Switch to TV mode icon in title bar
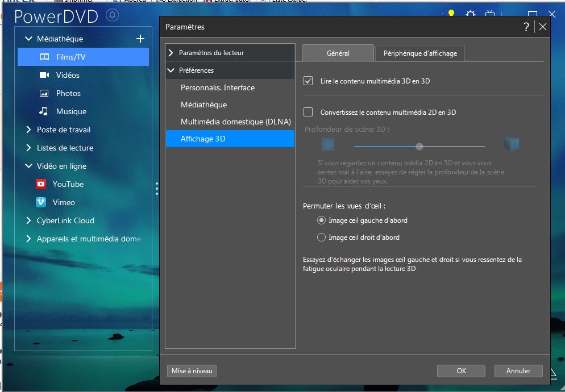Viewport: 565px width, 392px height. pos(490,14)
